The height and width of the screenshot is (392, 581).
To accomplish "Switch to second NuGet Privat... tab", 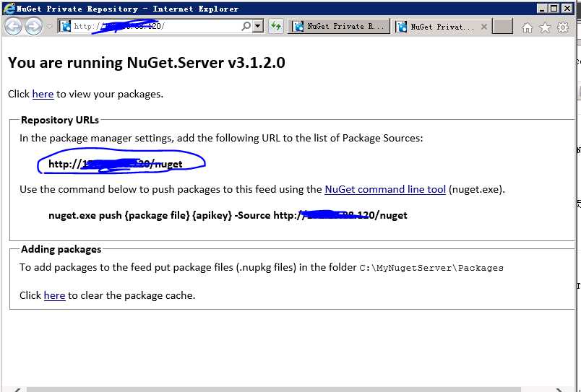I will tap(442, 27).
